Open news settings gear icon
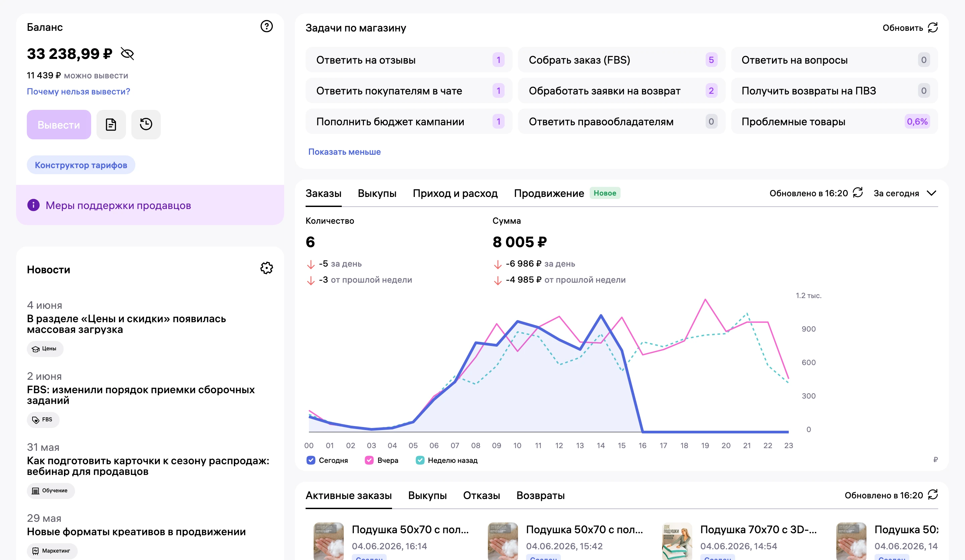The image size is (965, 560). pos(266,268)
